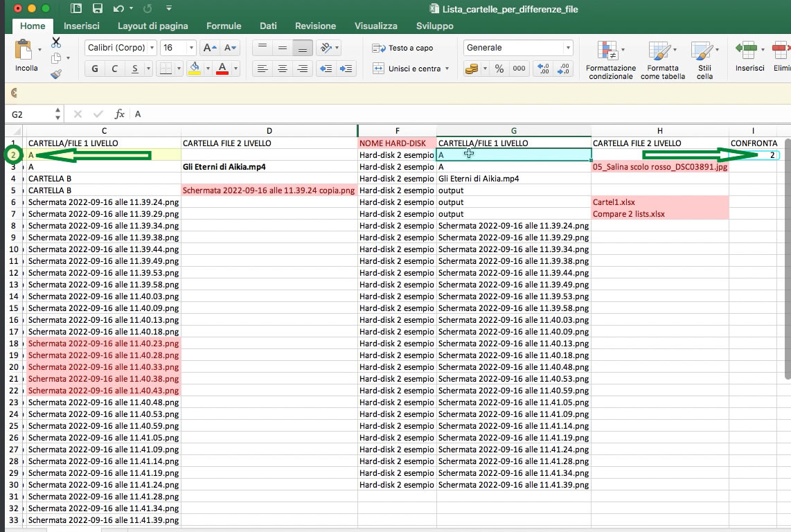The image size is (791, 532).
Task: Select row 10 header
Action: pos(14,249)
